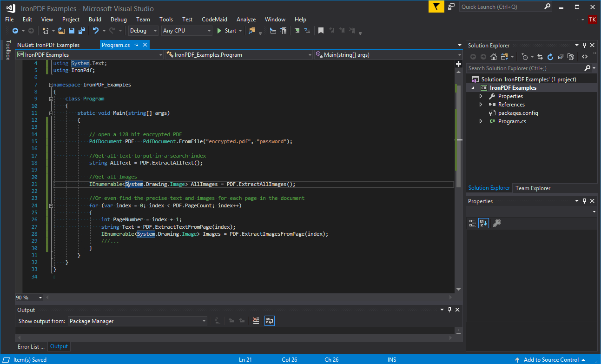Screen dimensions: 601x364
Task: Click the Save All toolbar icon
Action: click(x=81, y=31)
